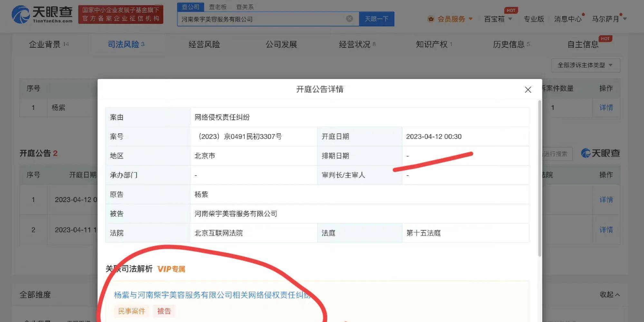Open the 全部涉诉主体类型 filter dropdown

[585, 65]
